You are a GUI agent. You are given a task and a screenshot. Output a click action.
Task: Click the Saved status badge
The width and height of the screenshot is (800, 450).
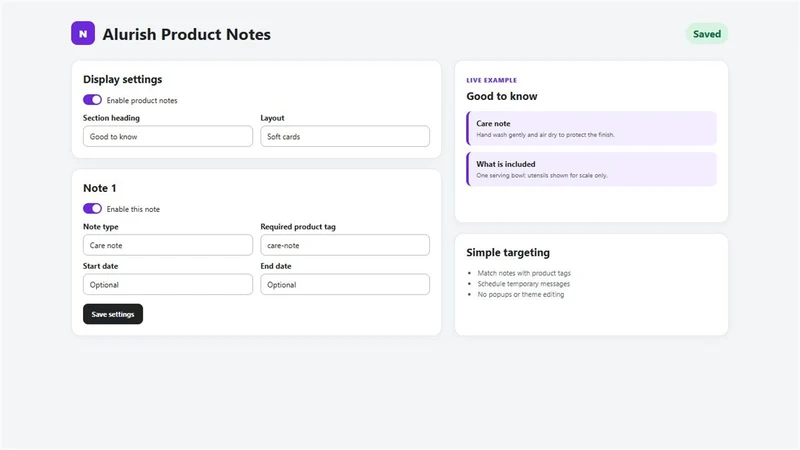pyautogui.click(x=707, y=34)
